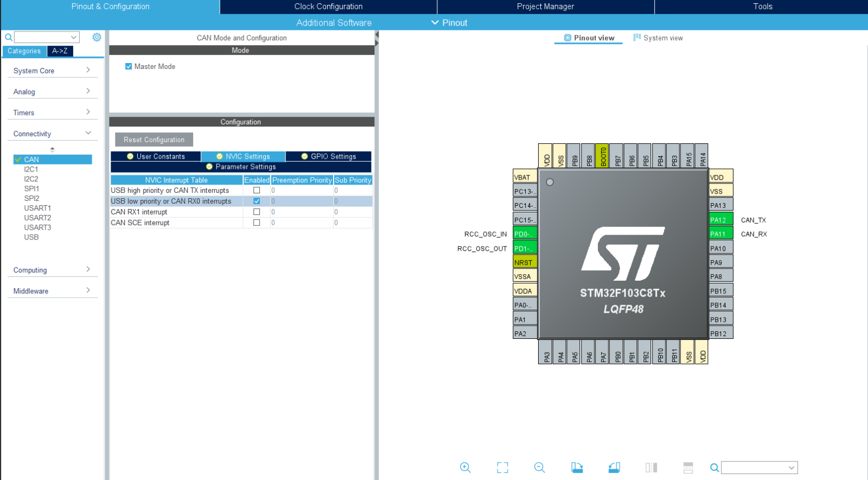Select the VBAT pin on the chip
Viewport: 868px width, 480px height.
point(525,177)
